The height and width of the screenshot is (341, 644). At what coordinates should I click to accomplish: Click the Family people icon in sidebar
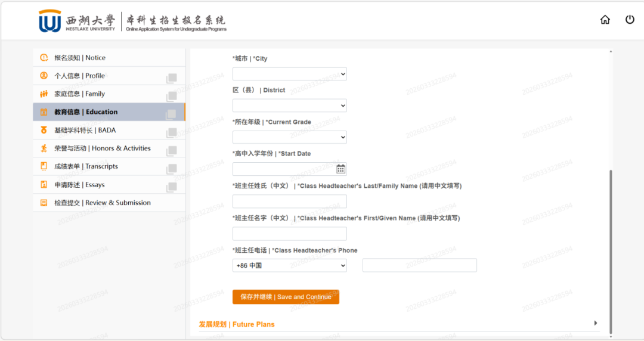point(44,94)
